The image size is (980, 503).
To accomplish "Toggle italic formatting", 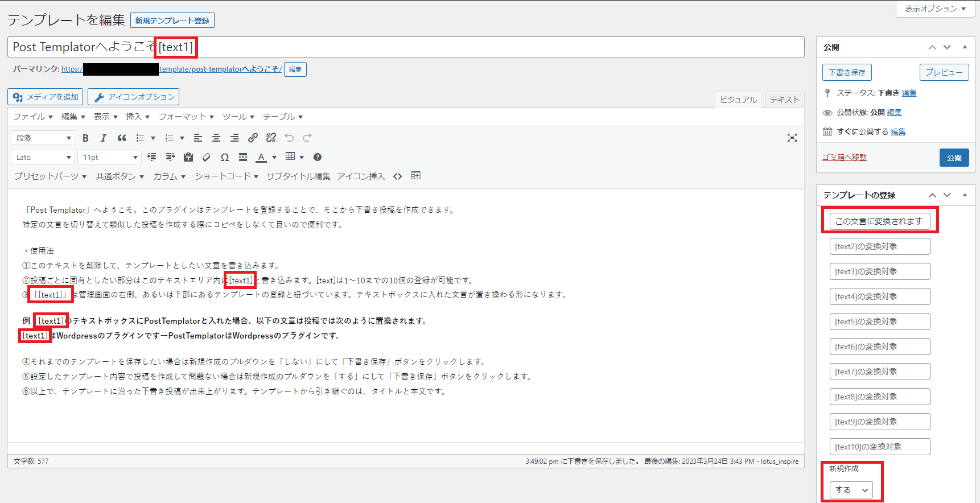I will point(104,138).
